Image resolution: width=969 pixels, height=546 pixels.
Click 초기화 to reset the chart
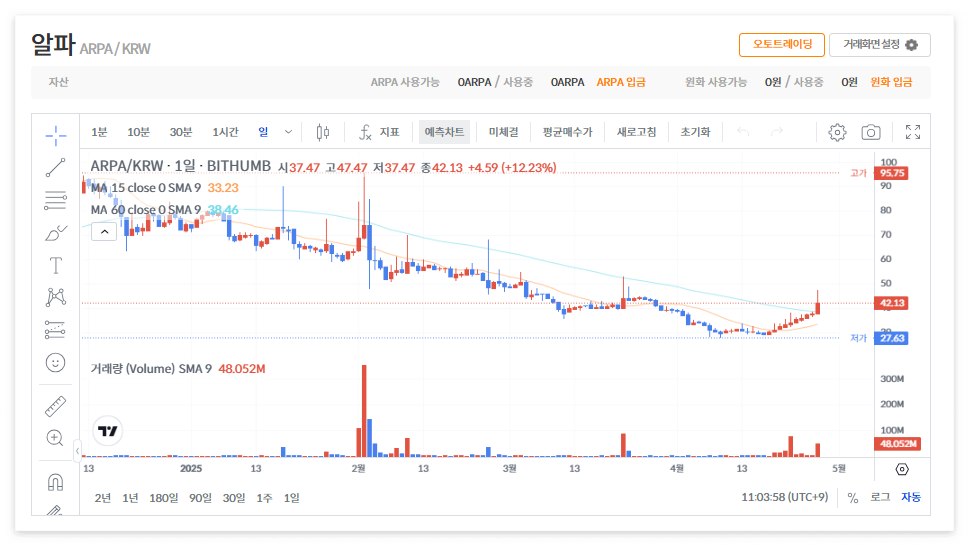click(x=695, y=132)
